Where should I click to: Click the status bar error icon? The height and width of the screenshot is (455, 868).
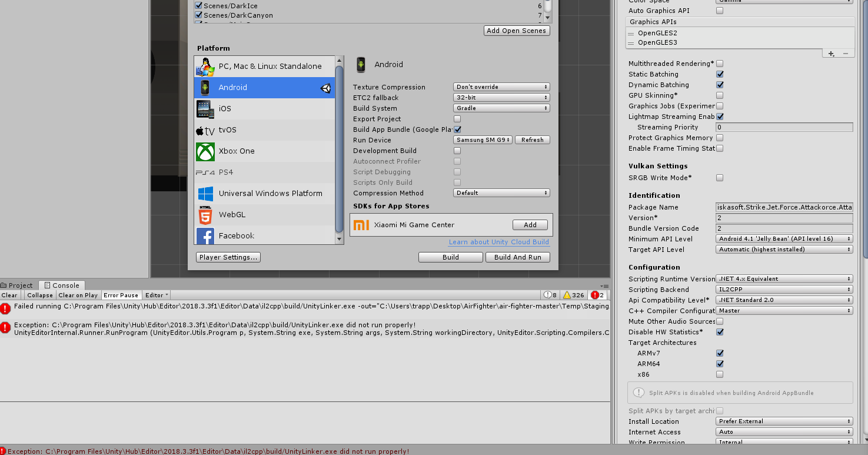pos(3,451)
